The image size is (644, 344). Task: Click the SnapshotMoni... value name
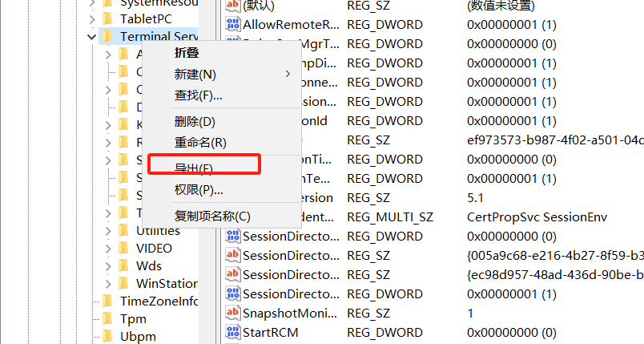pos(289,314)
